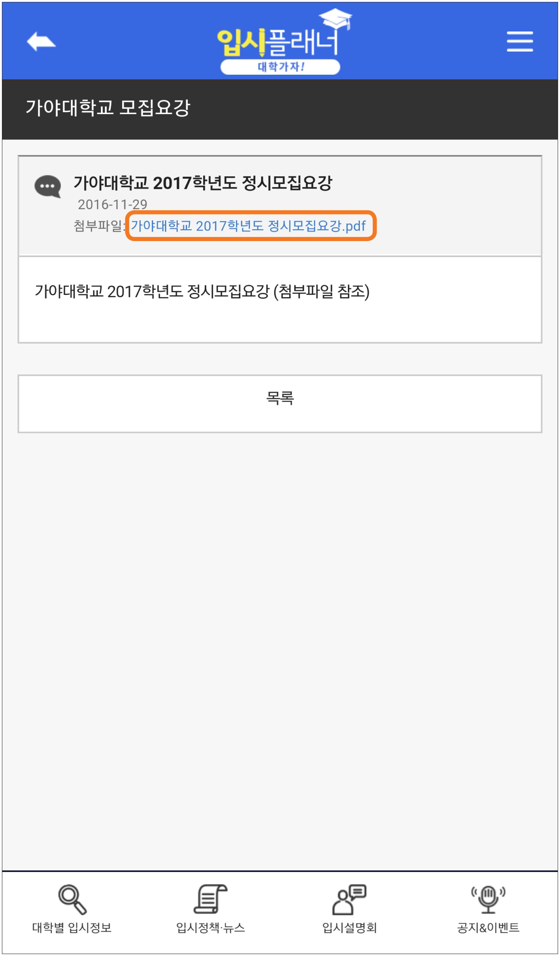Tap the magnifier icon for 대학별 입시정보

click(72, 900)
